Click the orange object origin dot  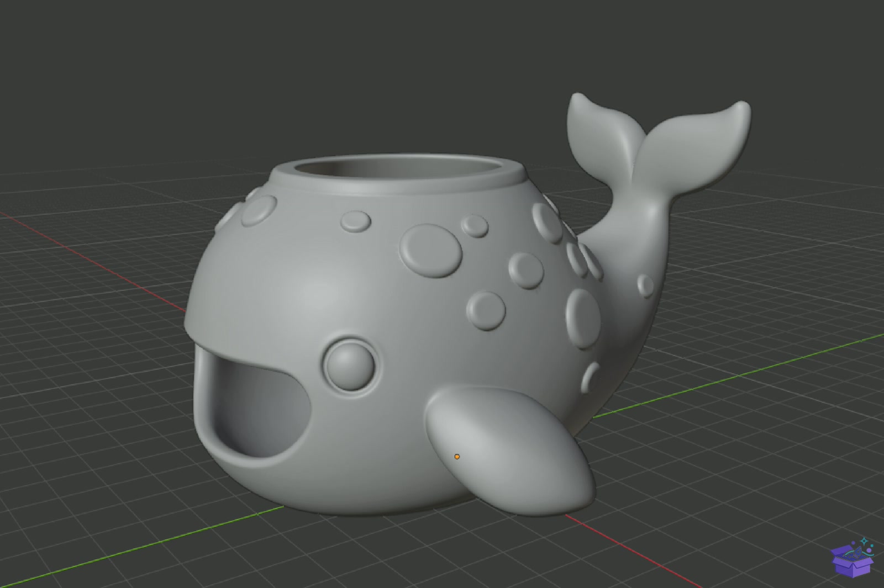[x=457, y=457]
